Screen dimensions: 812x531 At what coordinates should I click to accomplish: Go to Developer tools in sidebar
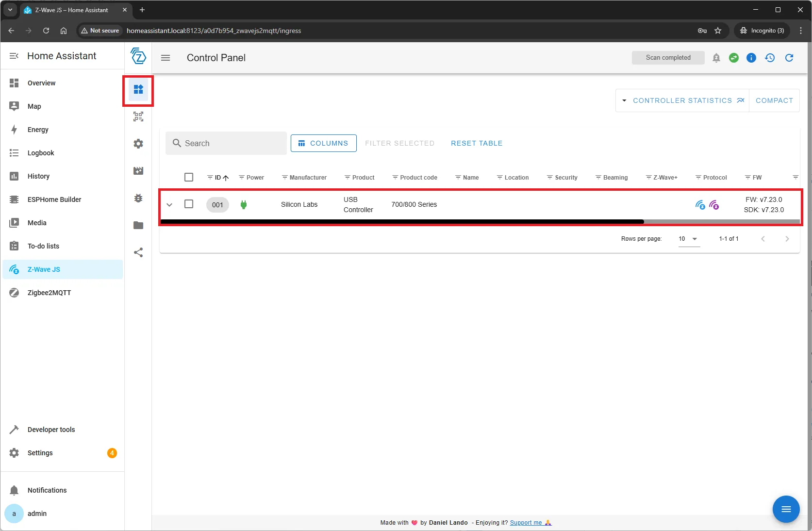click(51, 430)
